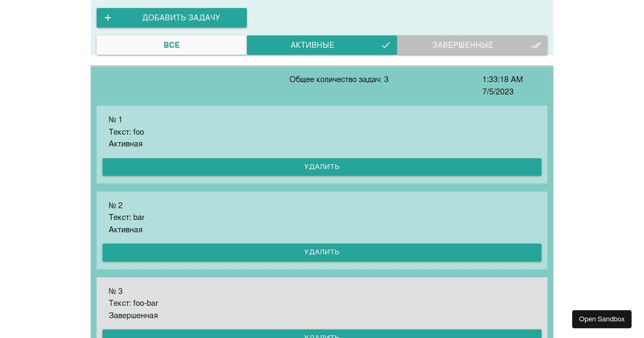Image resolution: width=644 pixels, height=338 pixels.
Task: Click the clock text 1:33:18 AM
Action: tap(502, 79)
